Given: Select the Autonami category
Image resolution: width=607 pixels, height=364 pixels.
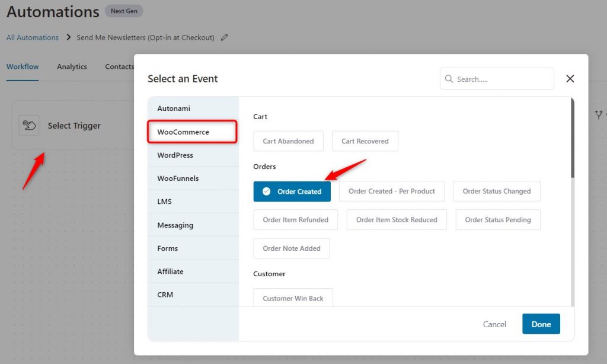Looking at the screenshot, I should [x=193, y=108].
